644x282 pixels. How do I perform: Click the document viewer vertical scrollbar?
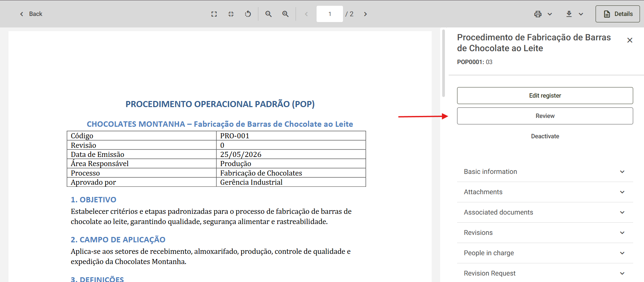(443, 63)
